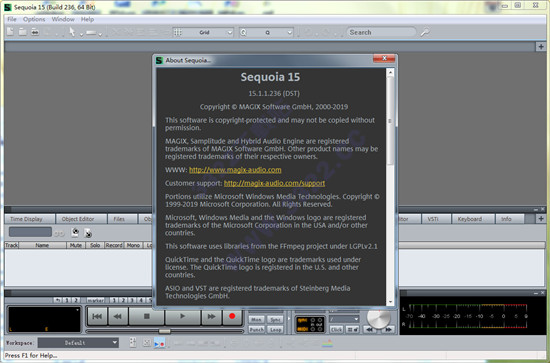The height and width of the screenshot is (363, 550).
Task: Click the second camera-like icon in Track manager
Action: (88, 233)
